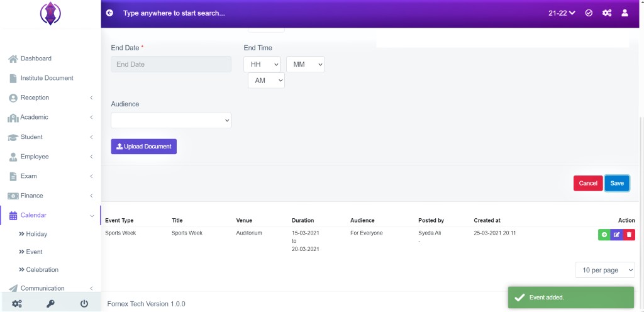
Task: Click Fornex Tech Version 1.0.0 footer text
Action: click(146, 304)
